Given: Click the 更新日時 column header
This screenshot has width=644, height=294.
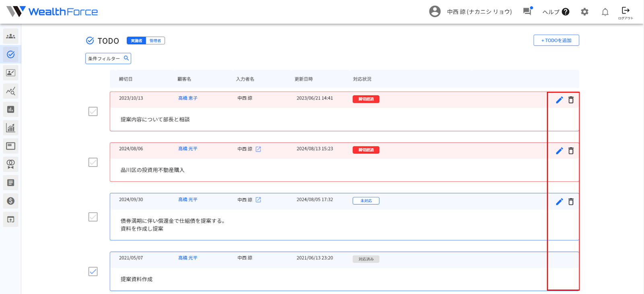Looking at the screenshot, I should 303,79.
